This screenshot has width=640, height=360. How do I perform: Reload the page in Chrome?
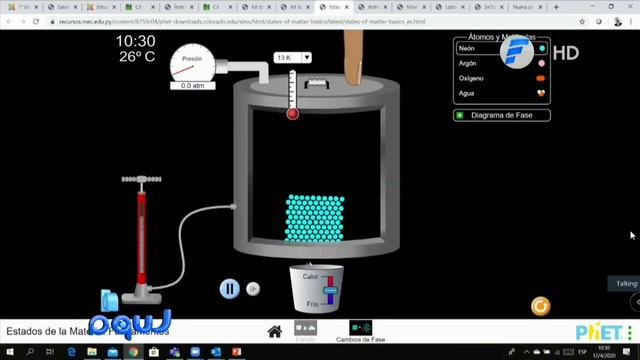36,22
